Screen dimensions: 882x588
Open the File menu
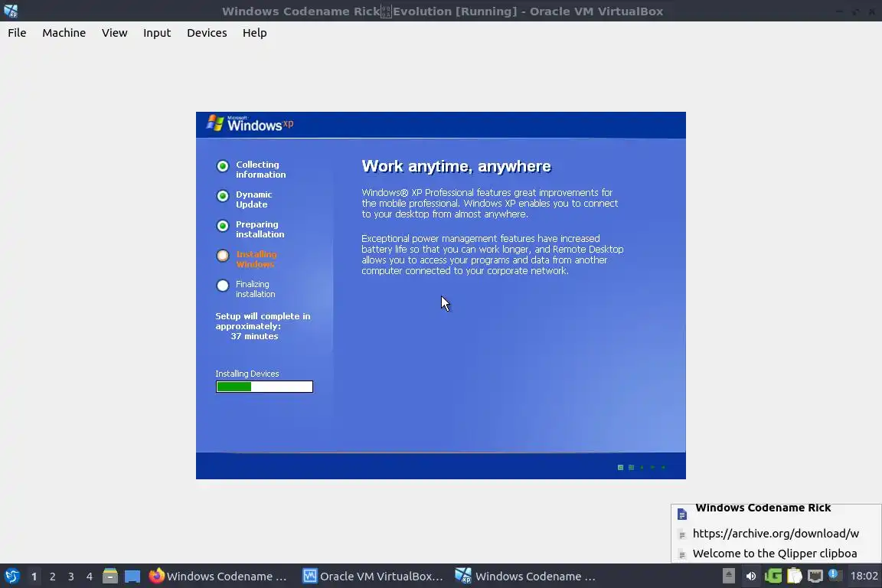(x=17, y=33)
